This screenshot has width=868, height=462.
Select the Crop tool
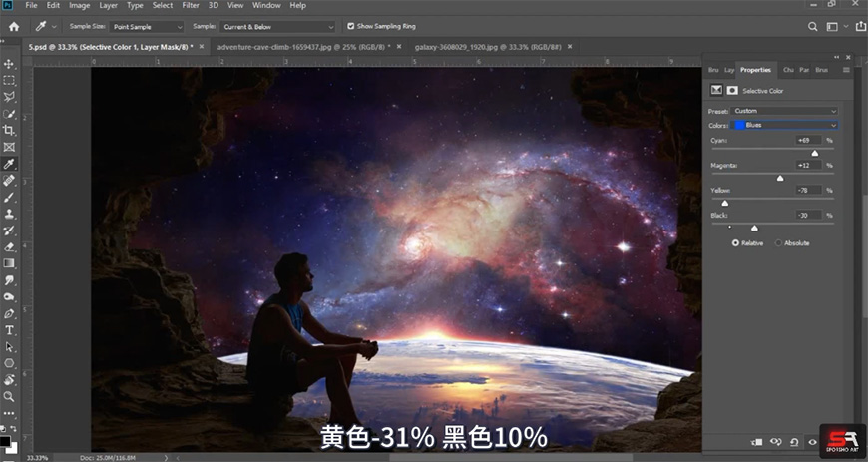point(9,130)
